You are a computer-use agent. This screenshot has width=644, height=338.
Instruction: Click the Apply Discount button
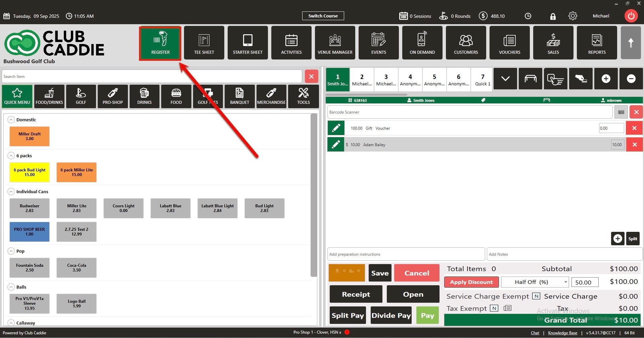pos(471,282)
